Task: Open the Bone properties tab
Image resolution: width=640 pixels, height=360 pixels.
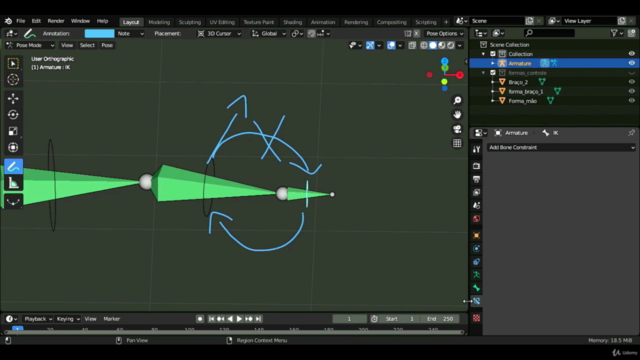Action: (x=476, y=288)
